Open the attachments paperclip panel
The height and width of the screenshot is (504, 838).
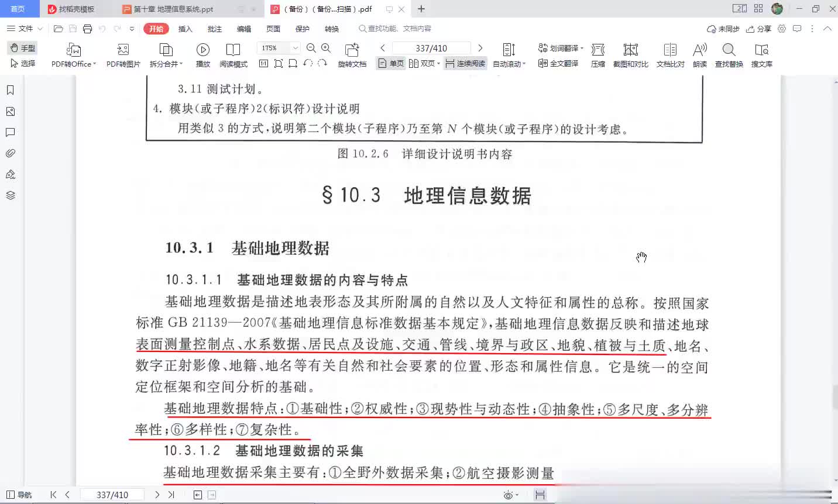click(10, 153)
